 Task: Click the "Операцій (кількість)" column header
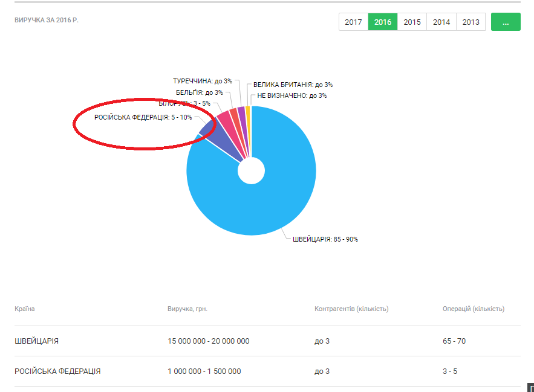pyautogui.click(x=473, y=309)
